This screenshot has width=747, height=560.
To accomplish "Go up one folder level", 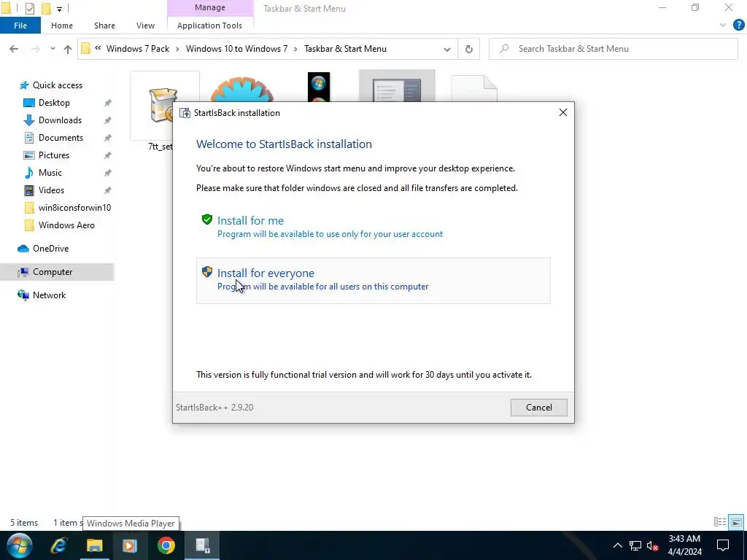I will [x=68, y=49].
